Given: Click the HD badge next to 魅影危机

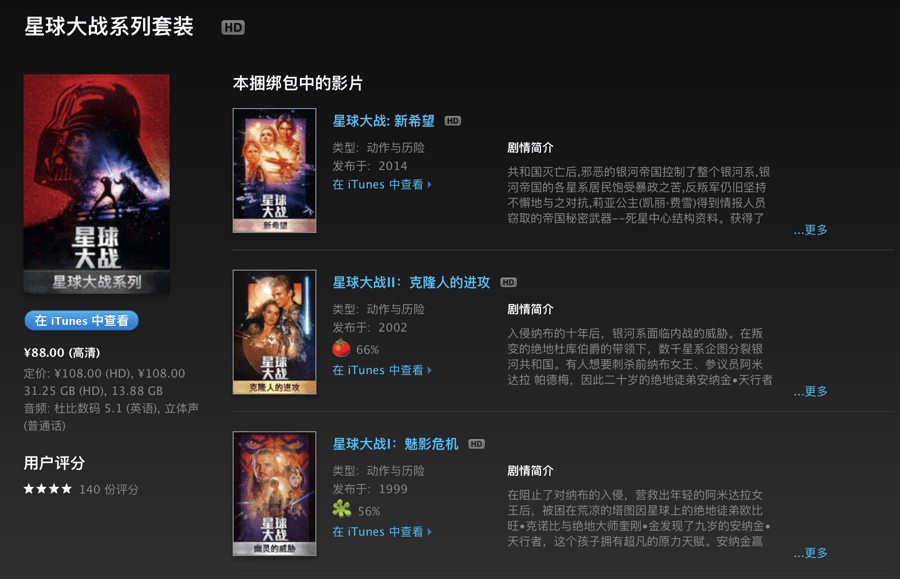Looking at the screenshot, I should pos(476,444).
